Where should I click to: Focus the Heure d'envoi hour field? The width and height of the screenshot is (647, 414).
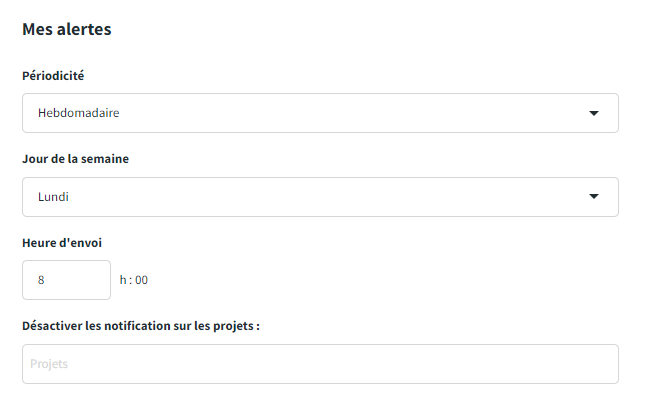pyautogui.click(x=66, y=280)
